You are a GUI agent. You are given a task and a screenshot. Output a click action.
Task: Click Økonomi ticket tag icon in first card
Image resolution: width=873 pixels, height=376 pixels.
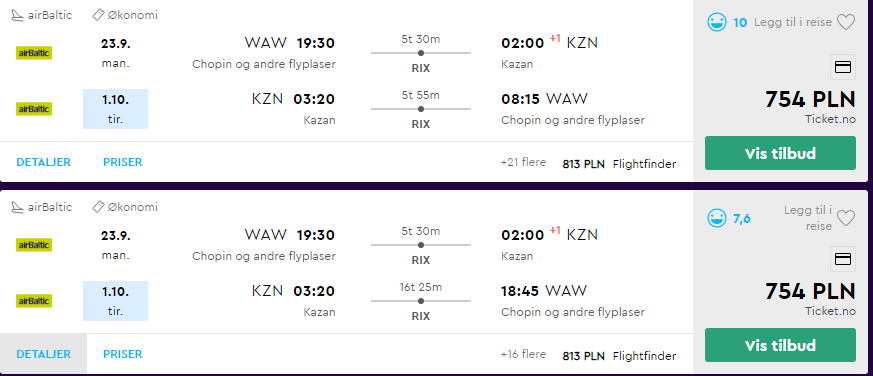[x=99, y=15]
